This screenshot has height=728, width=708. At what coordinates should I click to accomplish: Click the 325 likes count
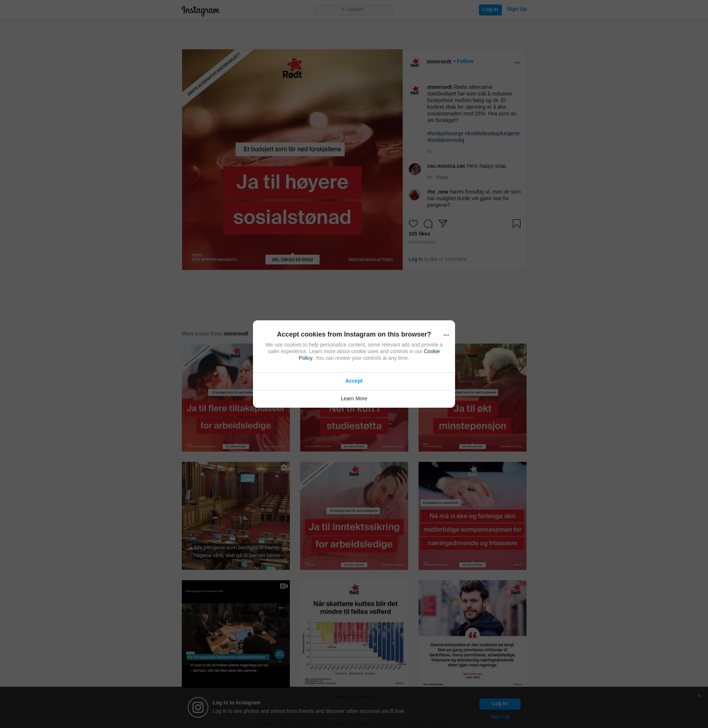pos(419,234)
